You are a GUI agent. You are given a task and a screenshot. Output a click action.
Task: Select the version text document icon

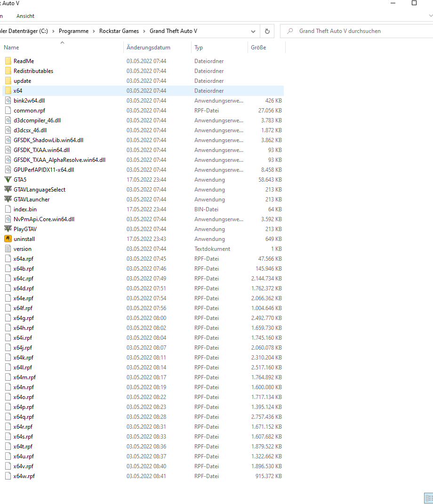click(8, 249)
